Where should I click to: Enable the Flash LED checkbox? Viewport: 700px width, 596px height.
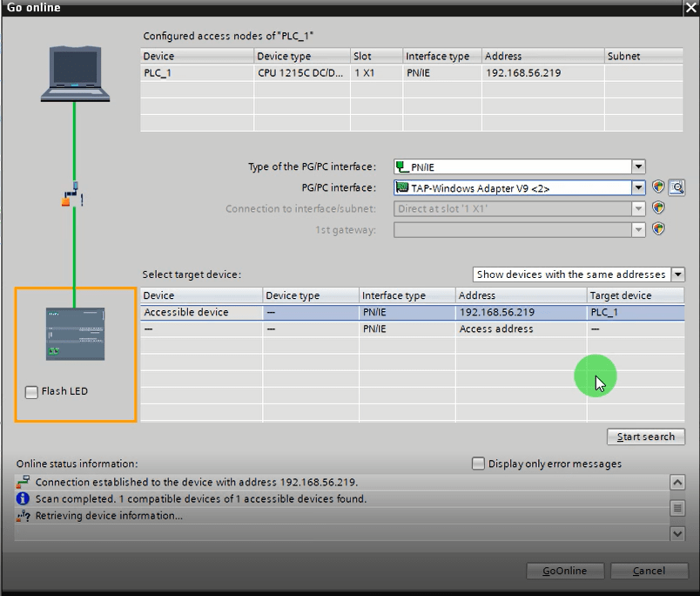pyautogui.click(x=32, y=392)
